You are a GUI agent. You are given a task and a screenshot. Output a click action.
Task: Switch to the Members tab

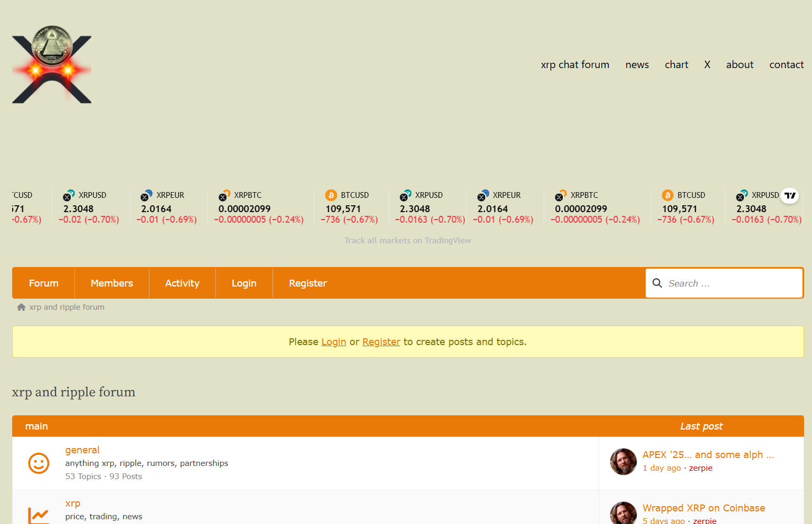[x=112, y=283]
